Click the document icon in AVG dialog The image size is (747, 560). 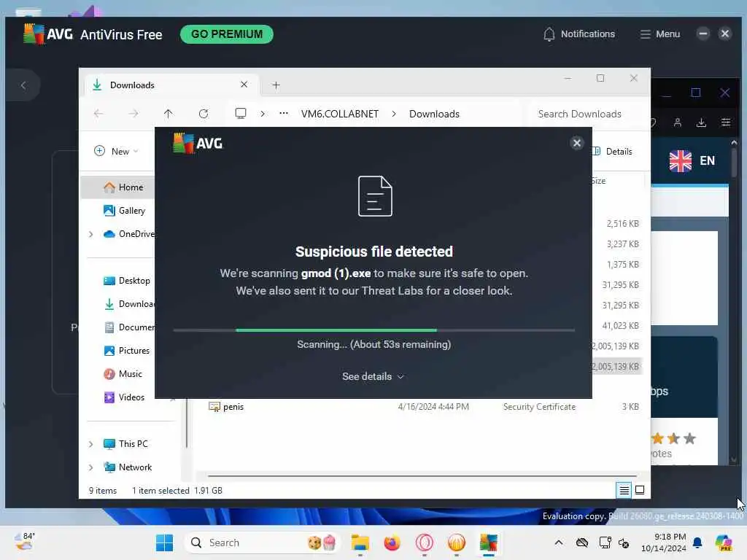click(x=375, y=195)
